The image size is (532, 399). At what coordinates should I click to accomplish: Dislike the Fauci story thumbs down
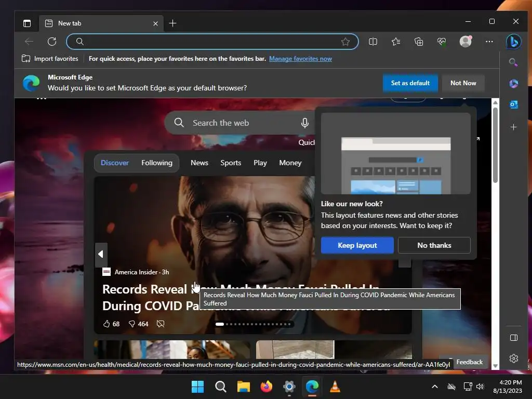(x=132, y=324)
